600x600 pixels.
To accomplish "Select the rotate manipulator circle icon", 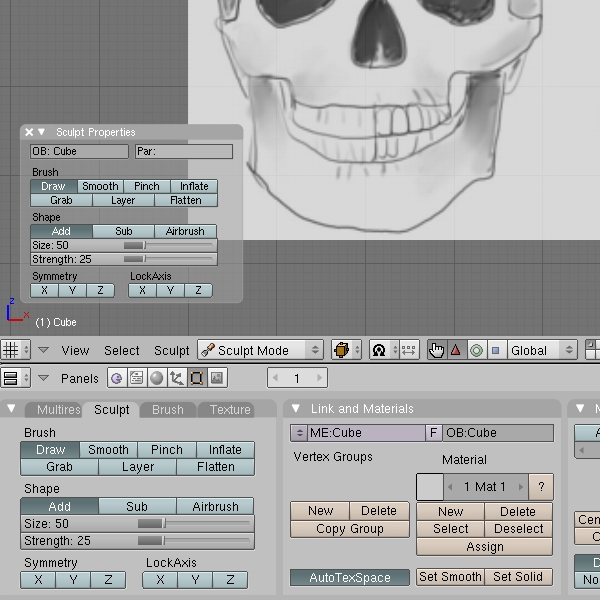I will (476, 350).
